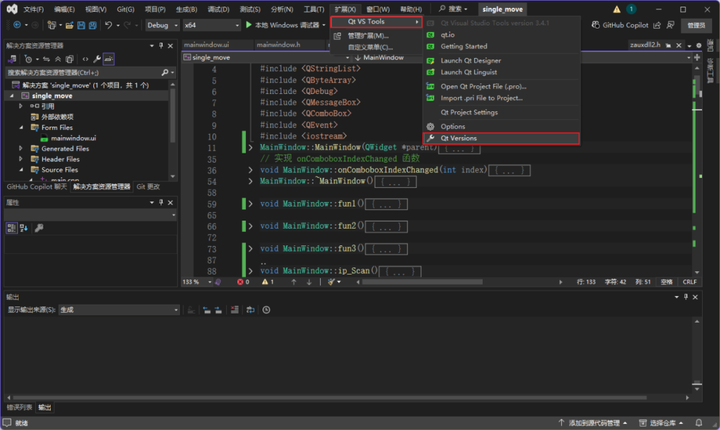Image resolution: width=720 pixels, height=430 pixels.
Task: Click the sync with active document icon
Action: [x=46, y=59]
